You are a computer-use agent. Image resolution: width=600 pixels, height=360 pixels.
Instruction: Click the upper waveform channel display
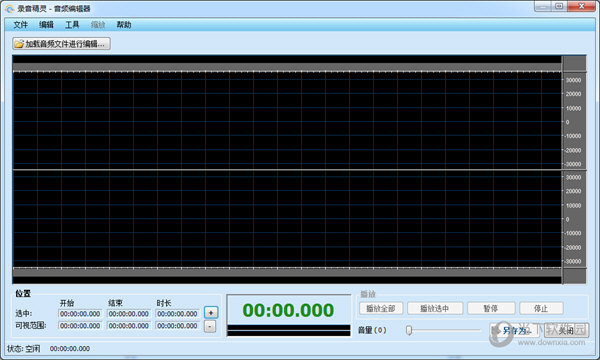287,121
